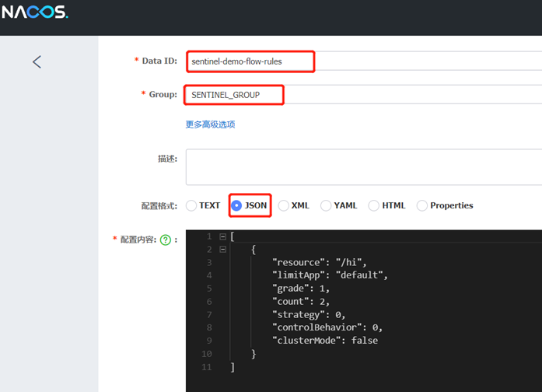Select the YAML format radio button
Image resolution: width=542 pixels, height=392 pixels.
(x=326, y=205)
